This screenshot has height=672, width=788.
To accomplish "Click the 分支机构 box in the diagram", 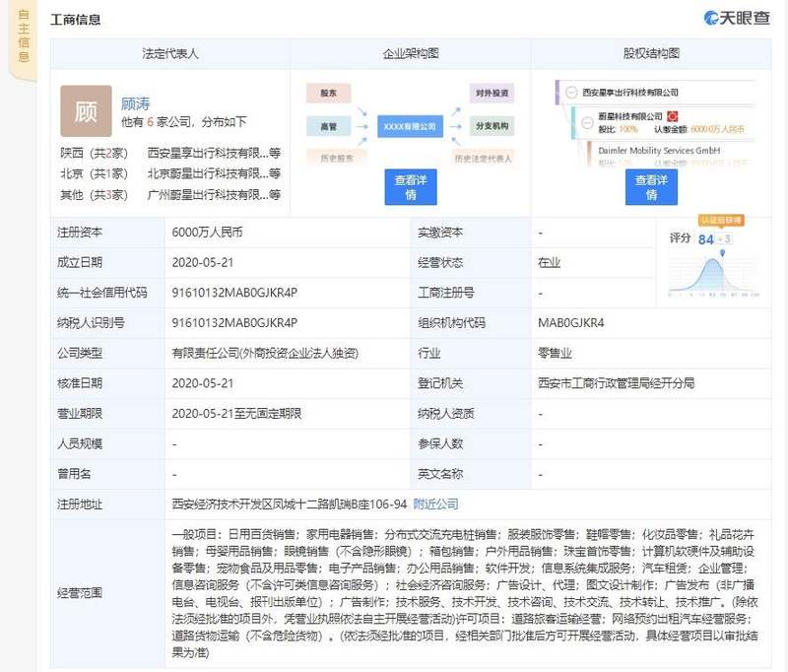I will point(492,126).
